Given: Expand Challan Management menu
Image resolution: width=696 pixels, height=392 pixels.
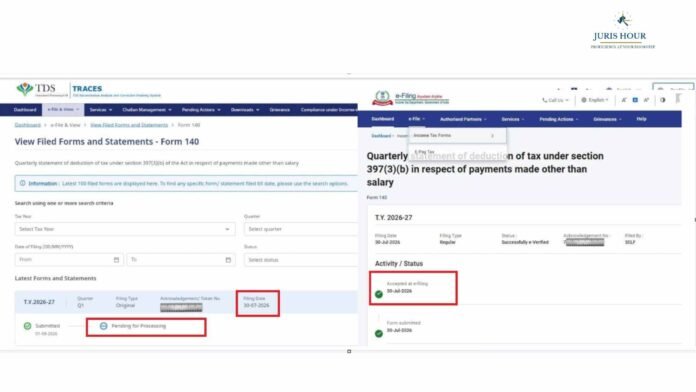Looking at the screenshot, I should pyautogui.click(x=147, y=110).
